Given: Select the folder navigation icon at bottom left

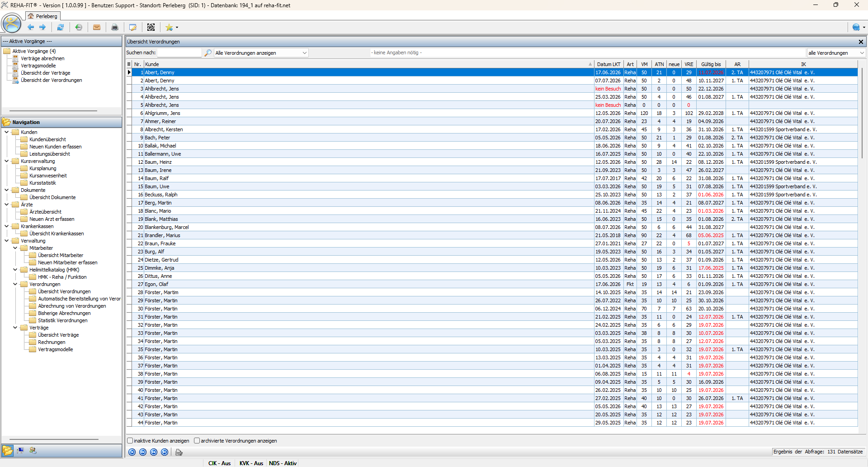Looking at the screenshot, I should pos(8,450).
